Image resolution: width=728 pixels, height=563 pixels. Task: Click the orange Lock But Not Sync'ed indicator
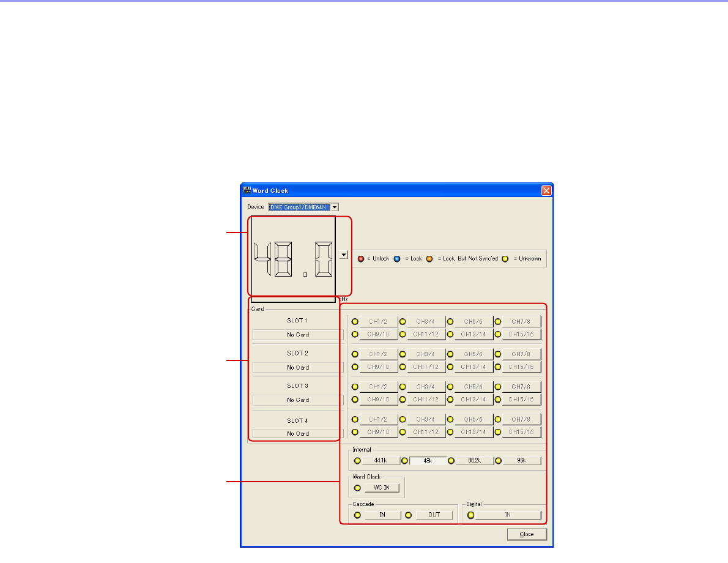click(x=429, y=259)
